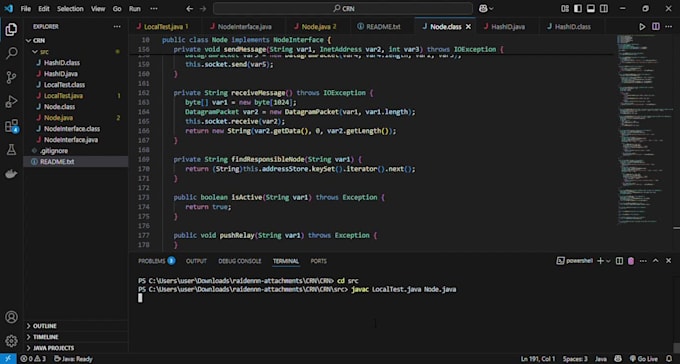
Task: Split the terminal pane
Action: 619,261
